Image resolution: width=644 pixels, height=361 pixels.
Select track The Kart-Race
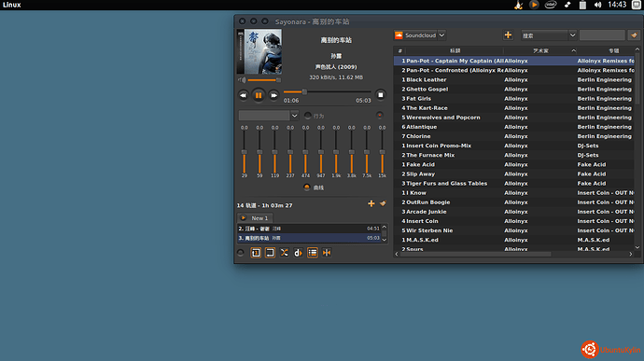(514, 108)
